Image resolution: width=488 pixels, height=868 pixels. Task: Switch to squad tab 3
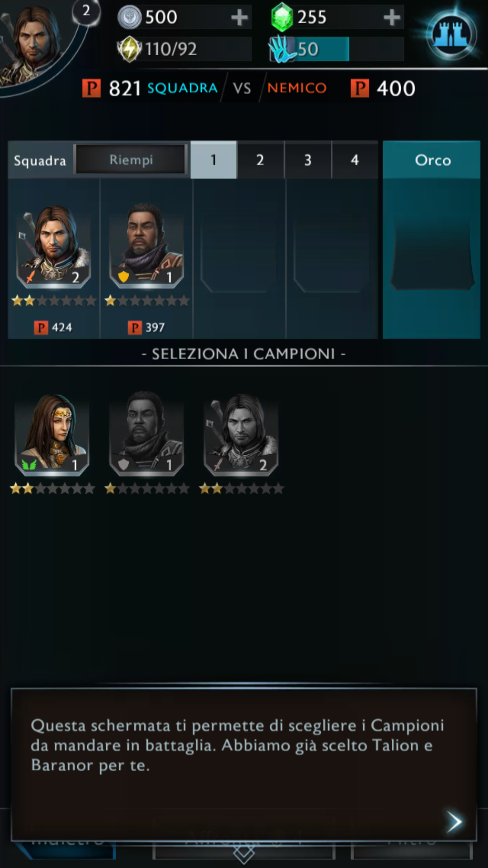pos(308,160)
